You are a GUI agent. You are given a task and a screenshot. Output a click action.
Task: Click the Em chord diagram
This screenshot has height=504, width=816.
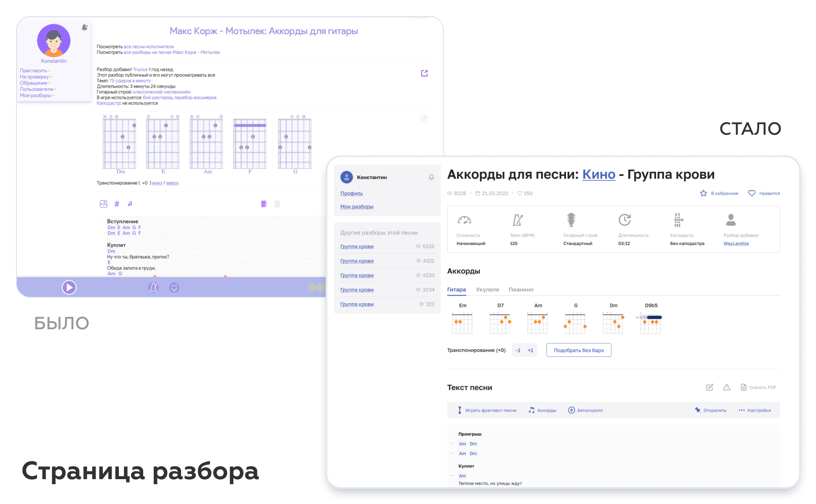[462, 323]
